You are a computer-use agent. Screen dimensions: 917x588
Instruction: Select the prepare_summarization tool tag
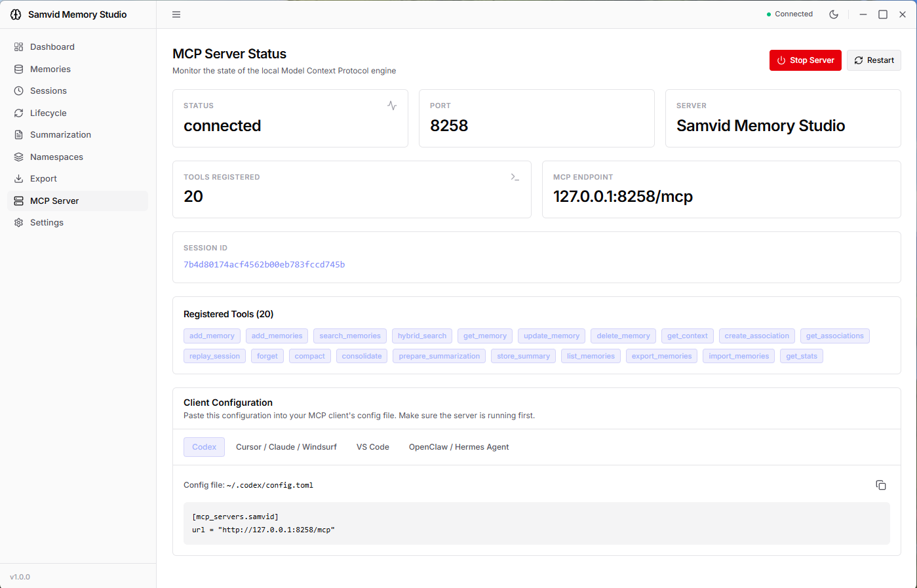pyautogui.click(x=439, y=357)
